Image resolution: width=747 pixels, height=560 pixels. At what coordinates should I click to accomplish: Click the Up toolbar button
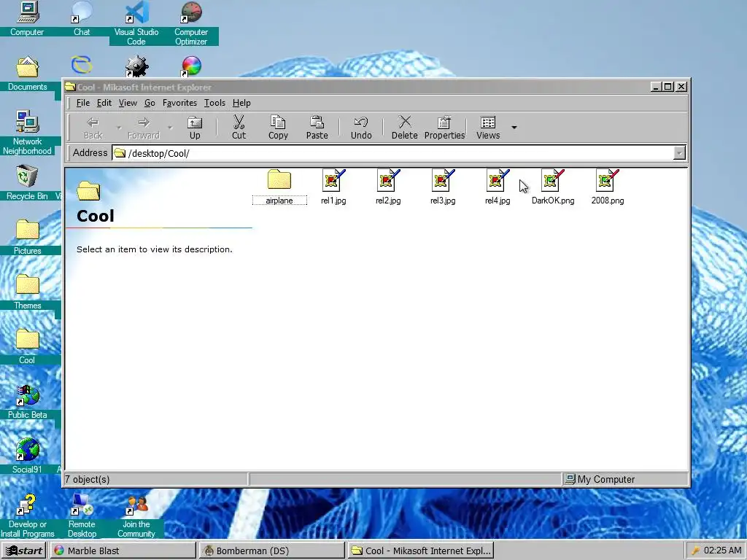point(195,128)
